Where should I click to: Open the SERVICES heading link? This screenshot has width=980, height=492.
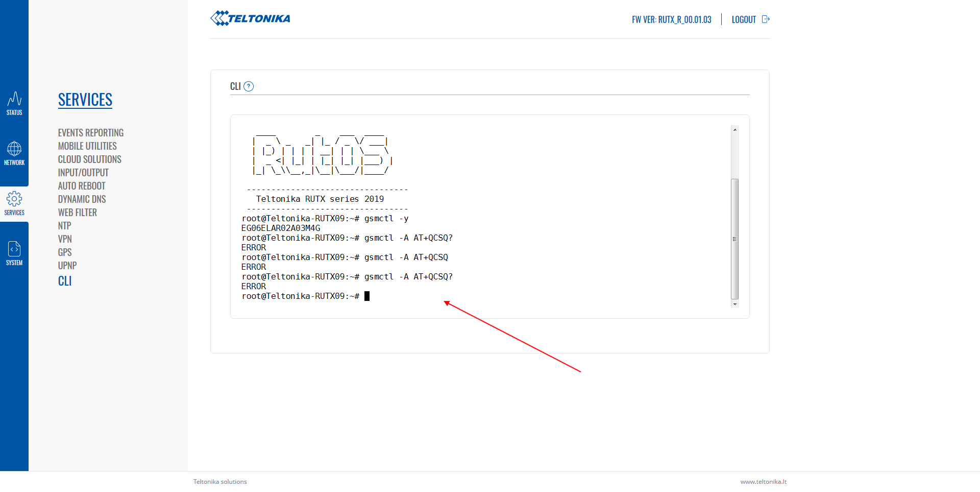pos(85,100)
